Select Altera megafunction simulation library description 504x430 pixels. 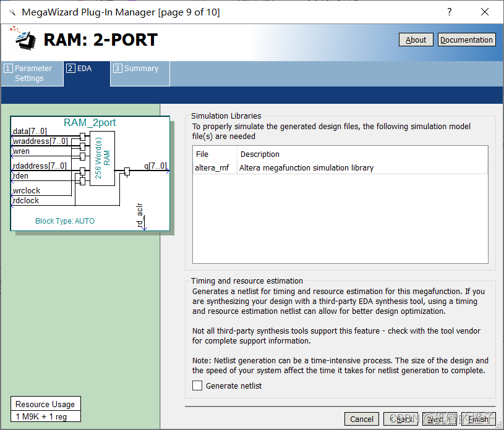point(306,167)
